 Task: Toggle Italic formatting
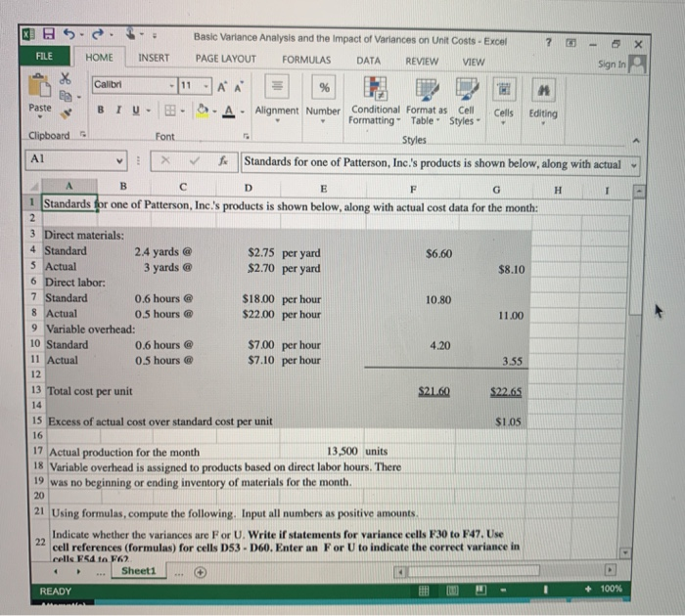point(118,110)
